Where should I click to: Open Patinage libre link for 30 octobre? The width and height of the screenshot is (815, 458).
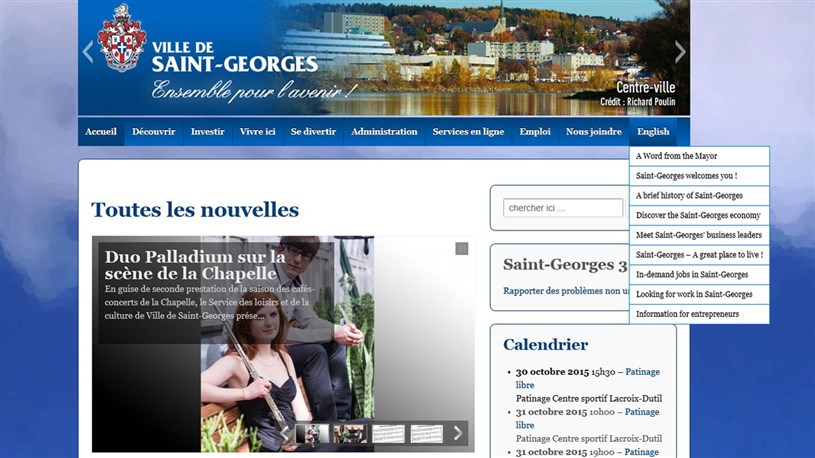click(x=587, y=378)
